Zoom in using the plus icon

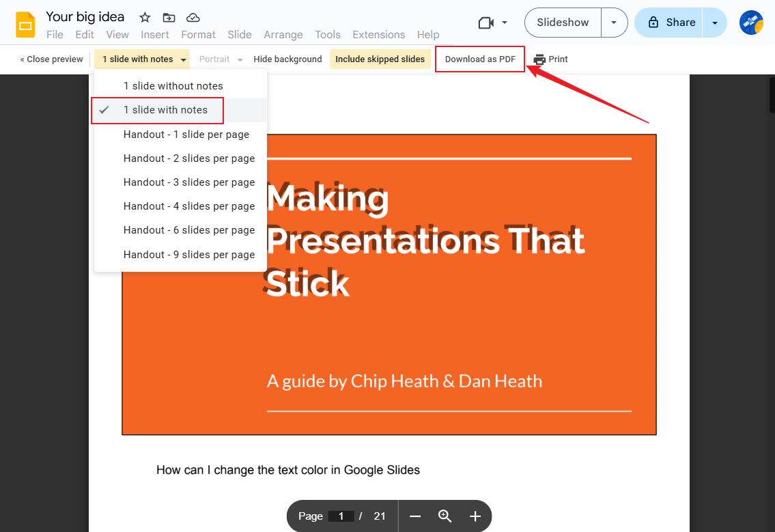tap(475, 516)
